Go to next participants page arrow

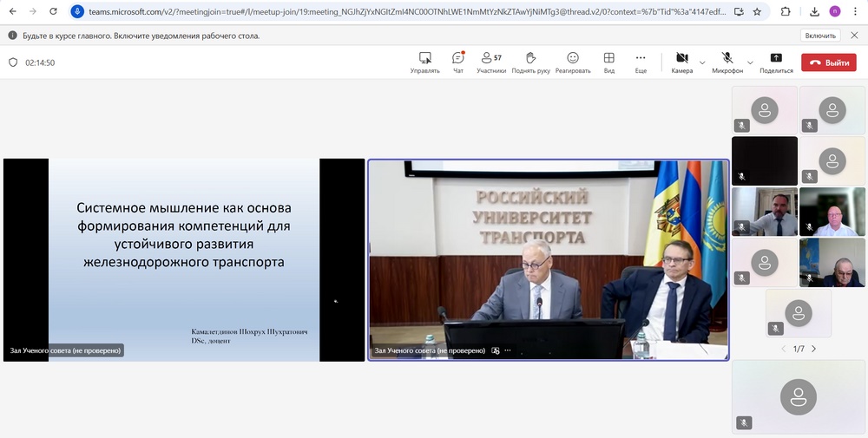click(x=814, y=349)
